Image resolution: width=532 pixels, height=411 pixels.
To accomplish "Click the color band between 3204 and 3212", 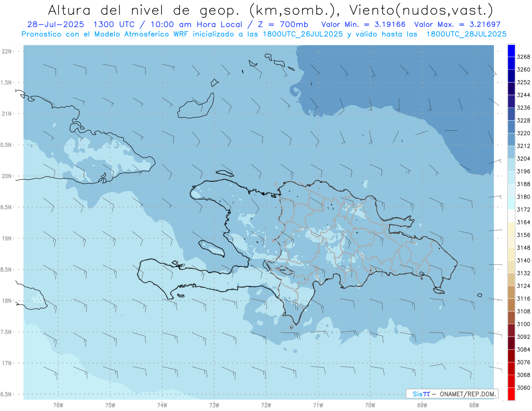I will [x=511, y=152].
